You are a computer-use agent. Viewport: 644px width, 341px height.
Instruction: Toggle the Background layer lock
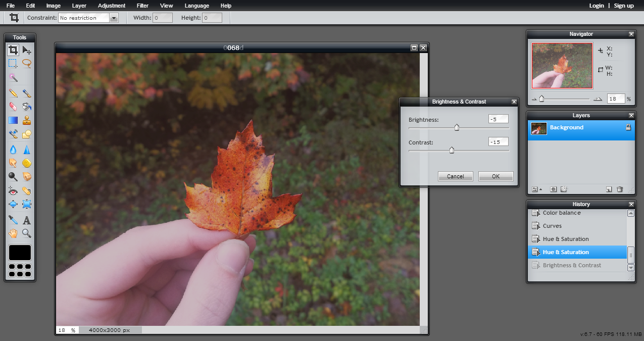click(x=628, y=128)
